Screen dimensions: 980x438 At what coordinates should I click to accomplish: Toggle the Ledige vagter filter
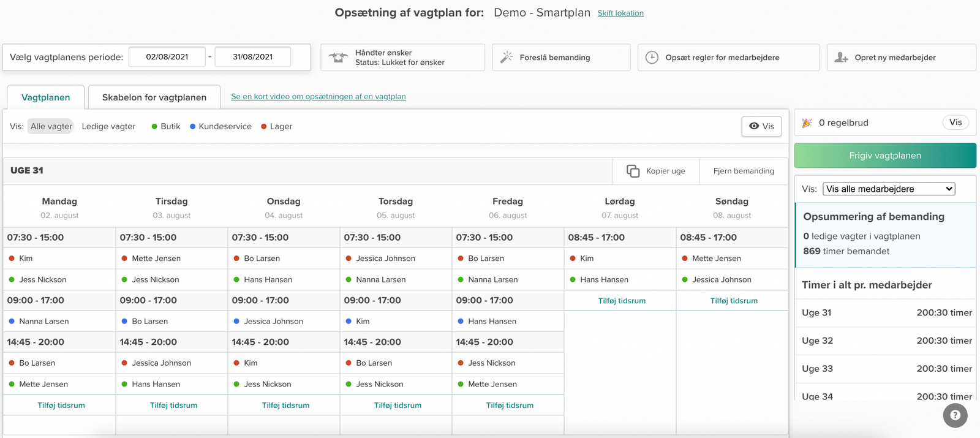(108, 126)
